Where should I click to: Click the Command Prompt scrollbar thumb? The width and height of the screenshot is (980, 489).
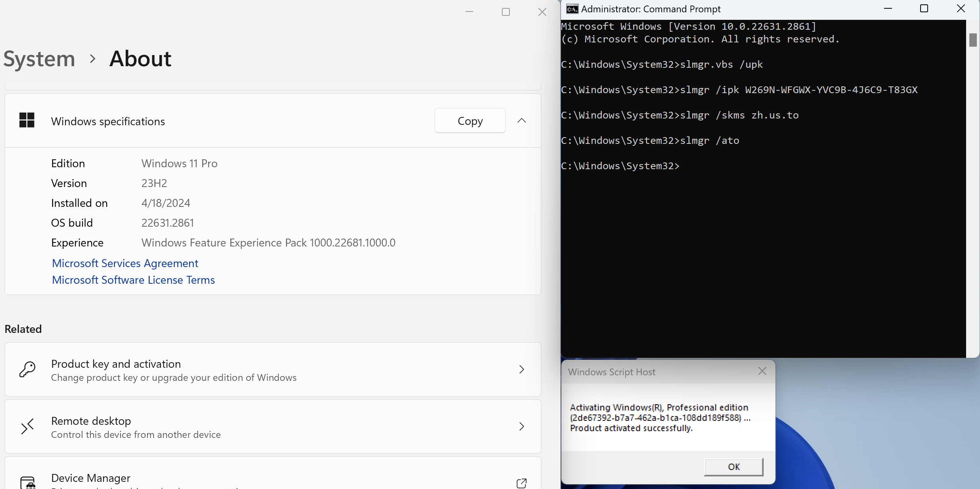coord(973,40)
